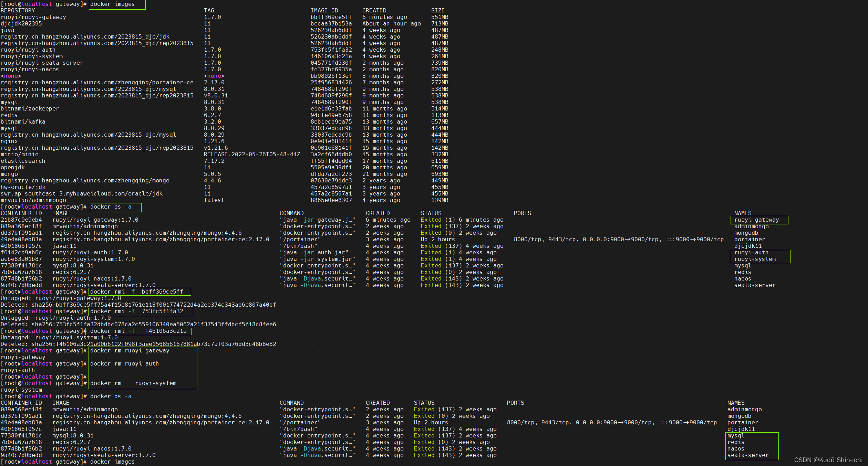Click redis in the second NAMES column
The image size is (868, 466).
tap(736, 442)
